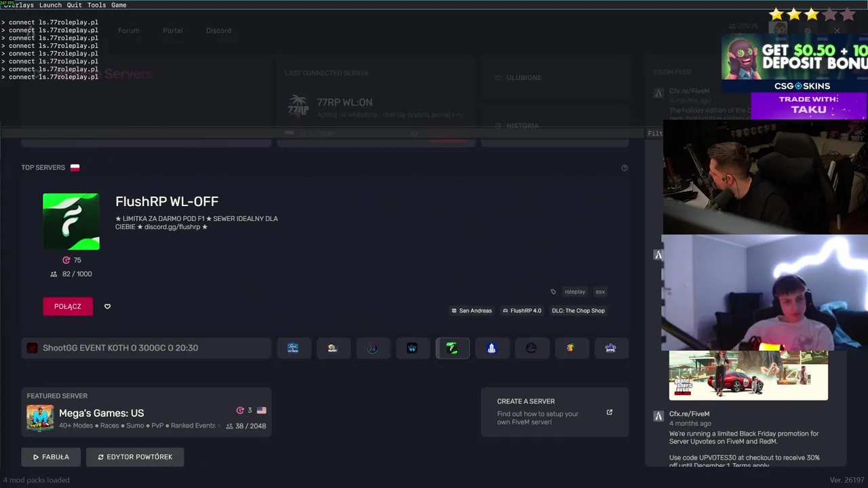Select the esx tag

[x=600, y=291]
